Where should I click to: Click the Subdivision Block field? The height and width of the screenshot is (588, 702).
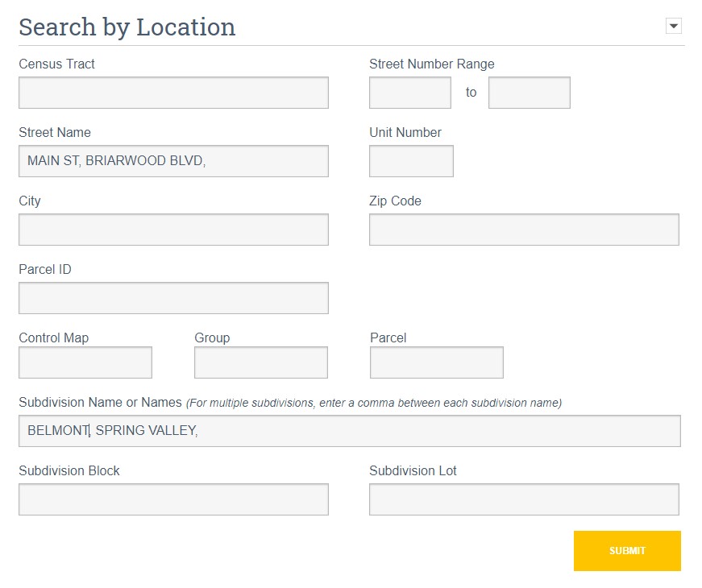coord(172,499)
